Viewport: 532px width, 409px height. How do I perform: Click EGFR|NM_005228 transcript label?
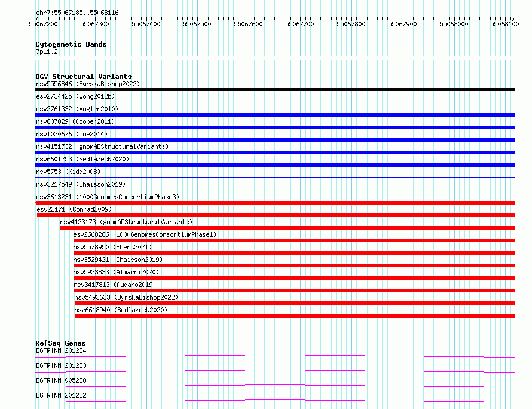point(61,380)
